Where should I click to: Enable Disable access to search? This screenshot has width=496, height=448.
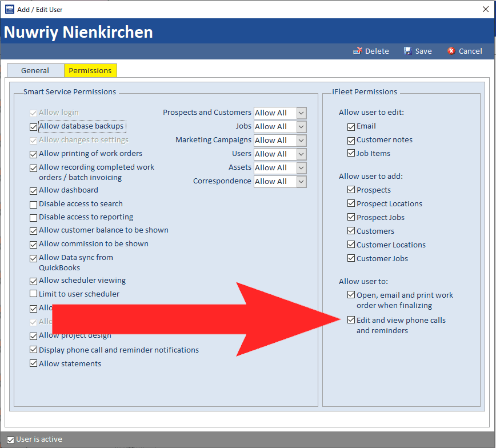pyautogui.click(x=33, y=205)
